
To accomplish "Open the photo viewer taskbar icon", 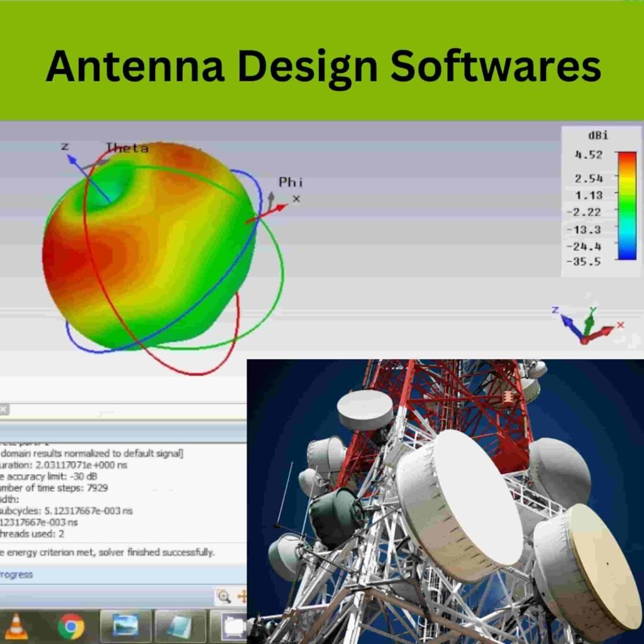I will point(126,626).
